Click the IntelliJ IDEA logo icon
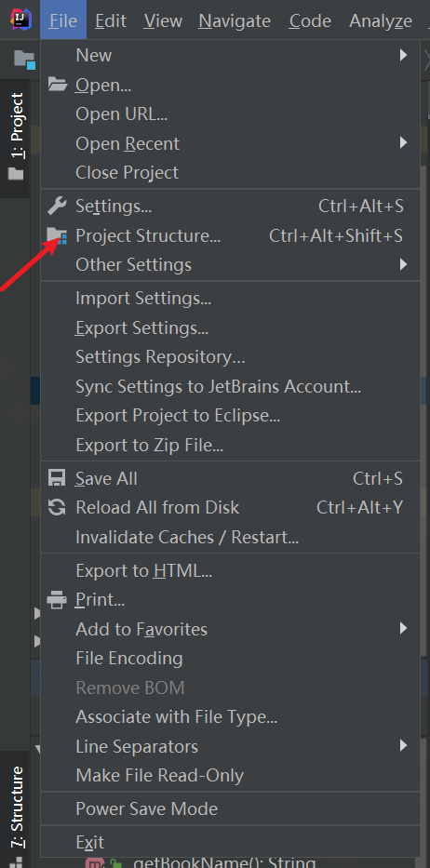This screenshot has width=430, height=868. [x=21, y=20]
